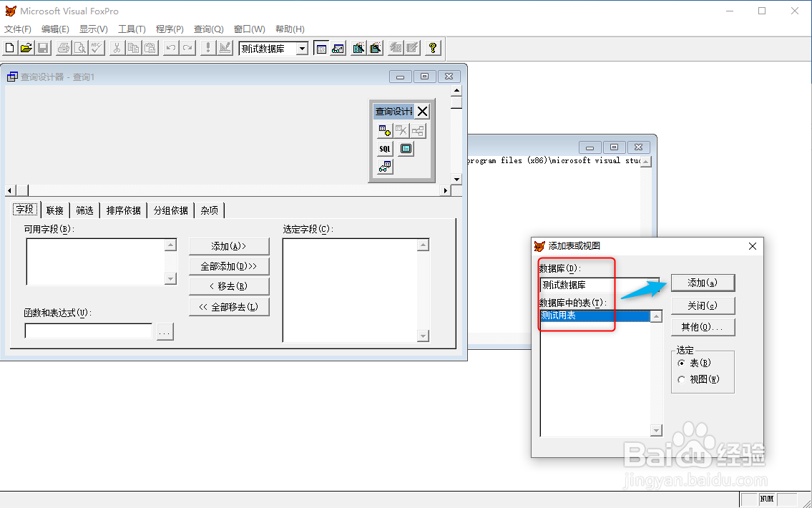This screenshot has width=812, height=508.
Task: Switch to the 分组依据 tab
Action: (170, 210)
